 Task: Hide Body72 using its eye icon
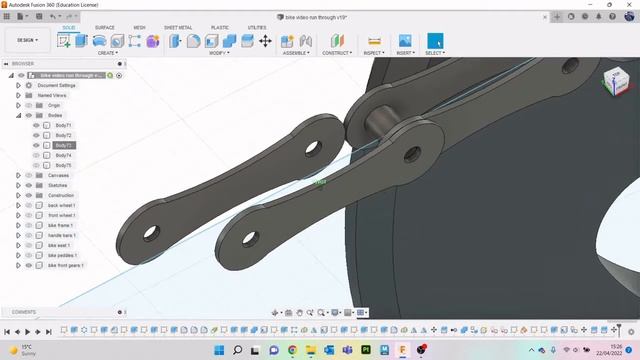tap(36, 135)
